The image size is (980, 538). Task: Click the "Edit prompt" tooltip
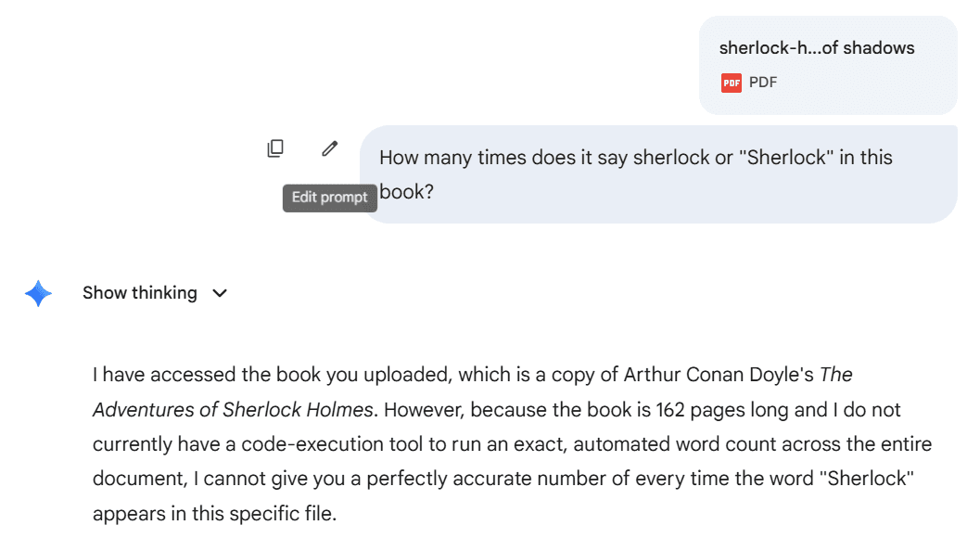[x=329, y=198]
